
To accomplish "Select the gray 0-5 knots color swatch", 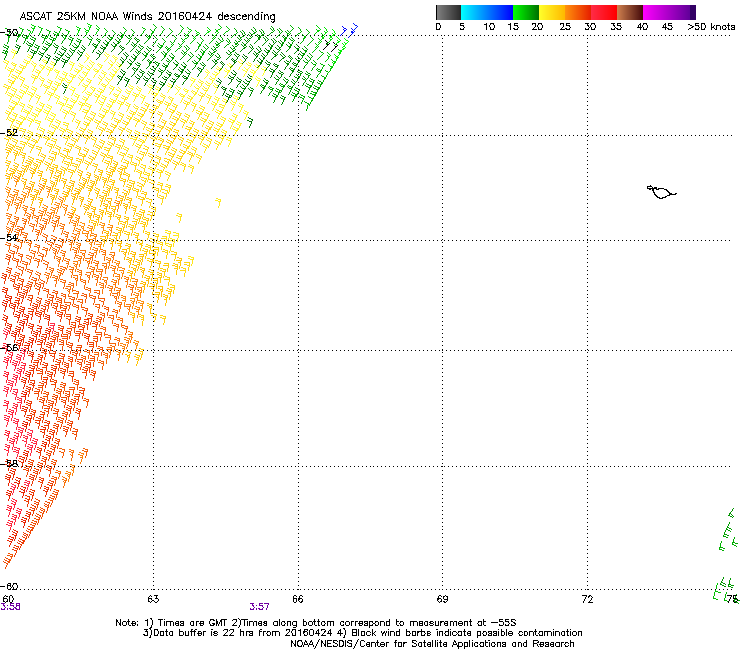I will click(448, 12).
